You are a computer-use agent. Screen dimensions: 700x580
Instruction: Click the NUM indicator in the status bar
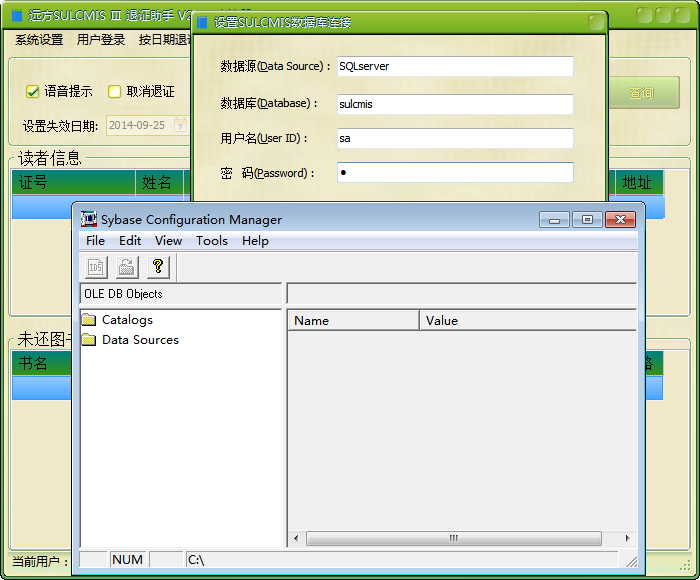click(x=128, y=560)
